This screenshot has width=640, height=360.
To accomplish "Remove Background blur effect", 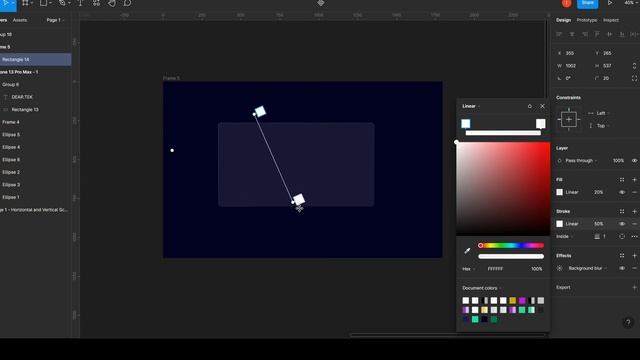I will pyautogui.click(x=634, y=268).
